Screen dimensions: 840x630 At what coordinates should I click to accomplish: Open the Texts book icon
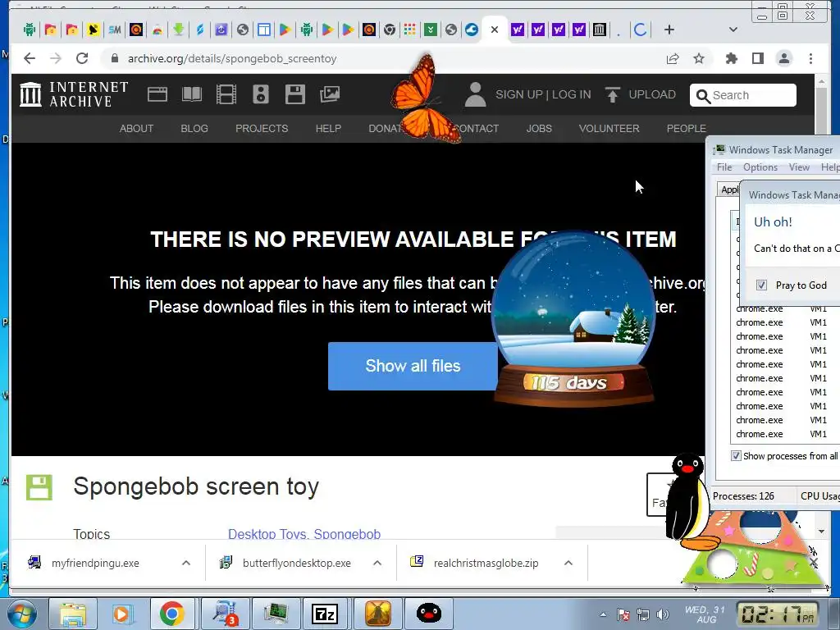[x=192, y=94]
